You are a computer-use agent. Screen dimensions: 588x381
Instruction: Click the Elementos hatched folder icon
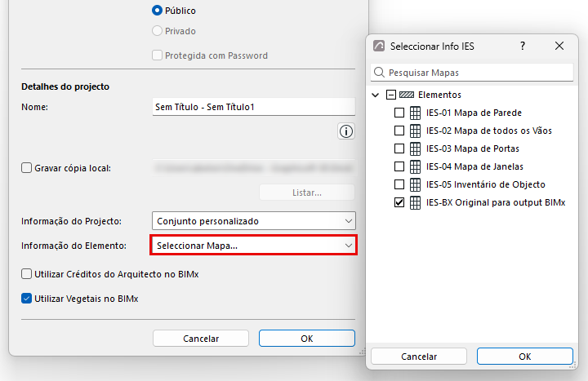point(407,95)
